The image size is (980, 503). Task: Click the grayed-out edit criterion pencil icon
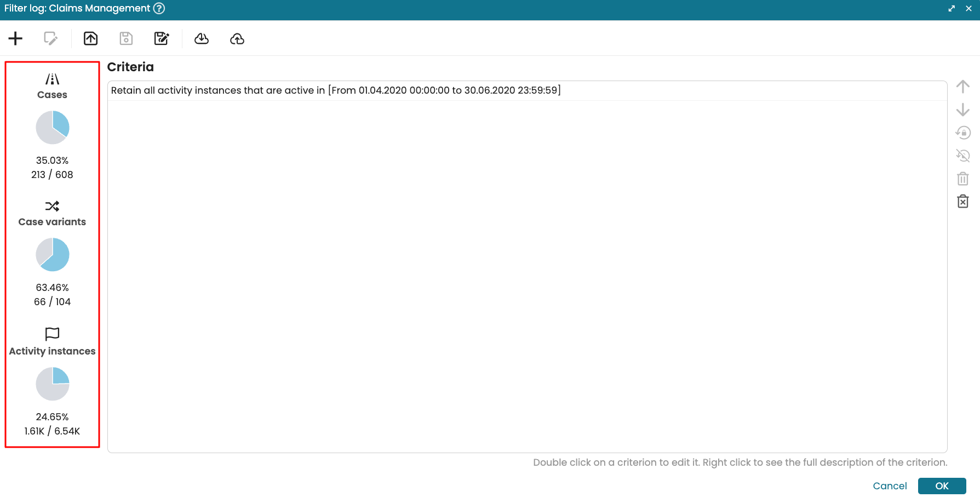click(50, 38)
